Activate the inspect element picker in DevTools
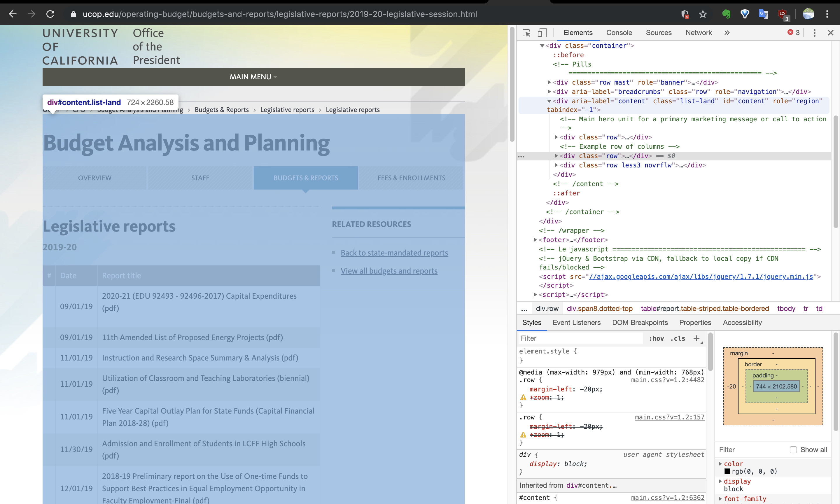 (x=526, y=33)
